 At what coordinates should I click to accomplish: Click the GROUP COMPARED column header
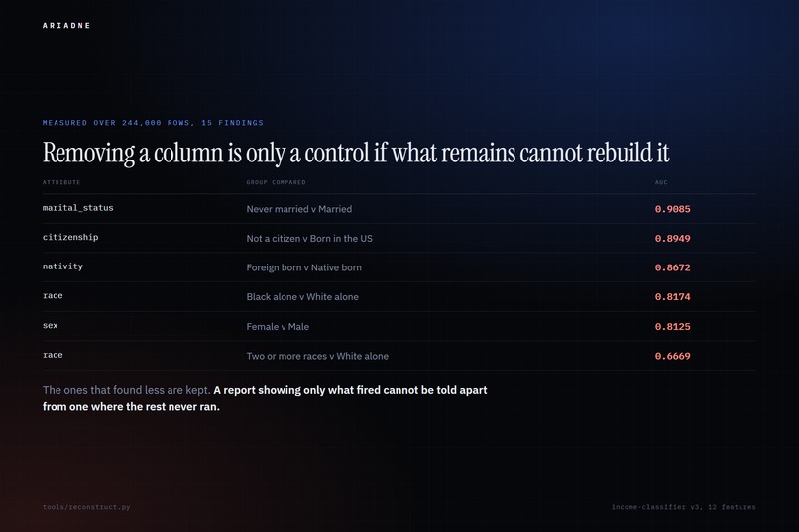[x=277, y=182]
